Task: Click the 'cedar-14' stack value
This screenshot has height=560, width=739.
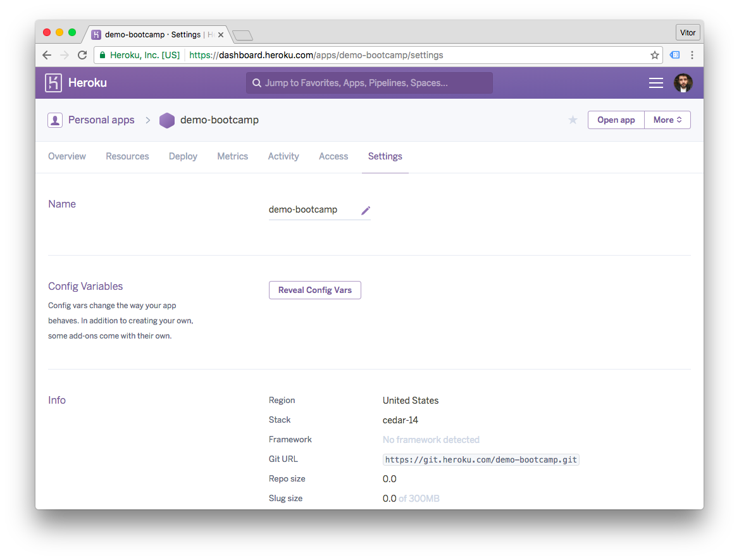Action: click(400, 420)
